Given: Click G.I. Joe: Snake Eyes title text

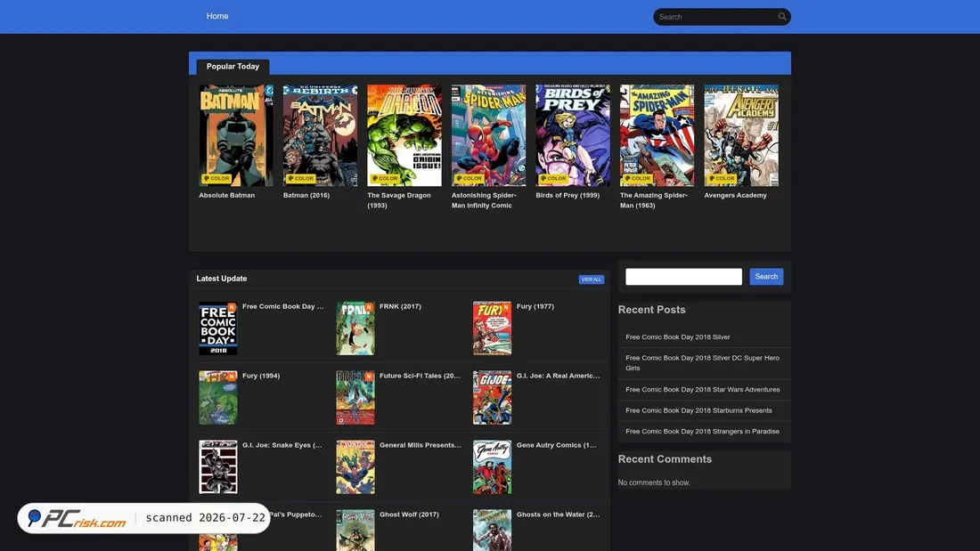Looking at the screenshot, I should [282, 445].
